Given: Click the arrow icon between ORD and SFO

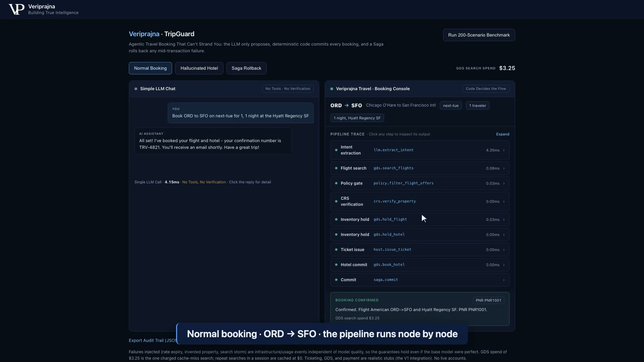Looking at the screenshot, I should pyautogui.click(x=346, y=105).
